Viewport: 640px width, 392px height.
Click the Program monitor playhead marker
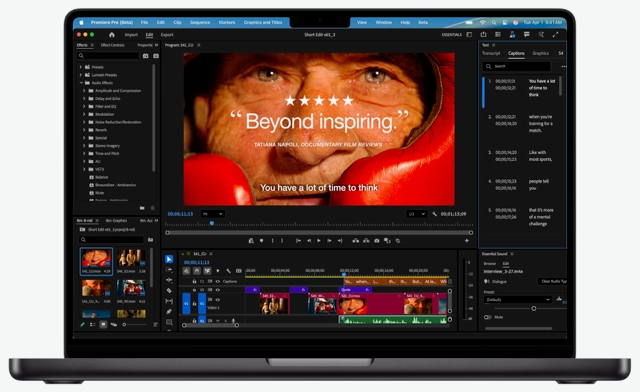click(x=212, y=223)
